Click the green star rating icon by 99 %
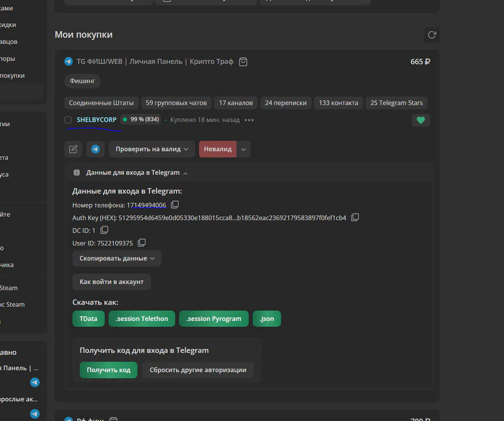Image resolution: width=504 pixels, height=421 pixels. 125,119
